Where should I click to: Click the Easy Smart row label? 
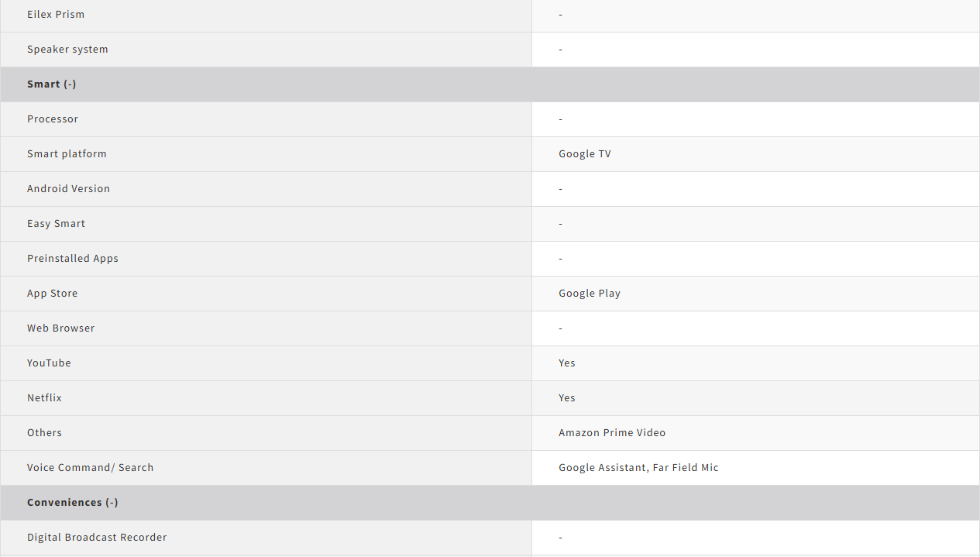[57, 224]
